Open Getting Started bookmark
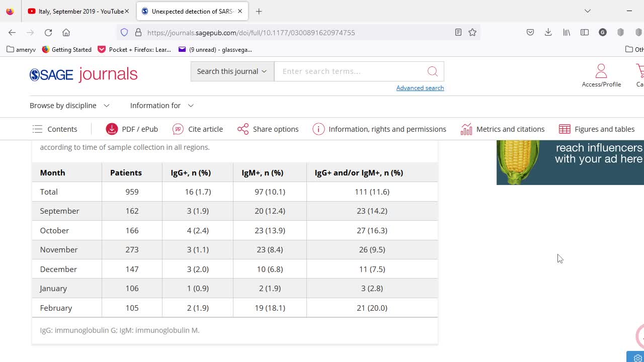This screenshot has height=362, width=644. [x=66, y=49]
